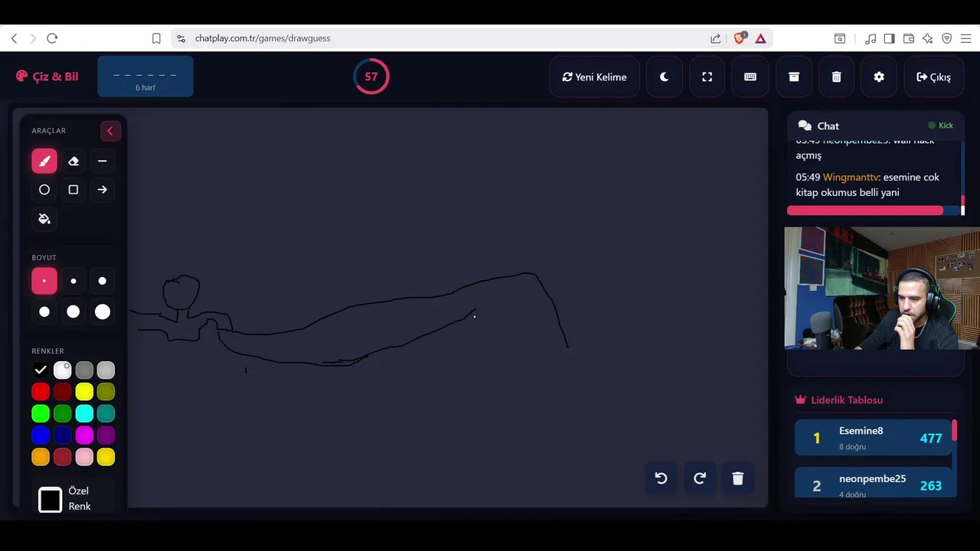Viewport: 980px width, 551px height.
Task: Click the 6 harf word hint box
Action: [x=145, y=77]
